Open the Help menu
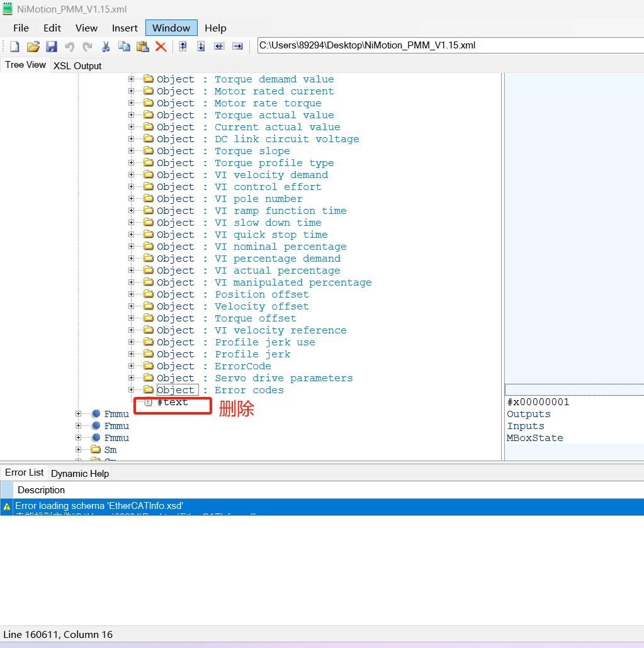Screen dimensions: 644x648 (215, 28)
